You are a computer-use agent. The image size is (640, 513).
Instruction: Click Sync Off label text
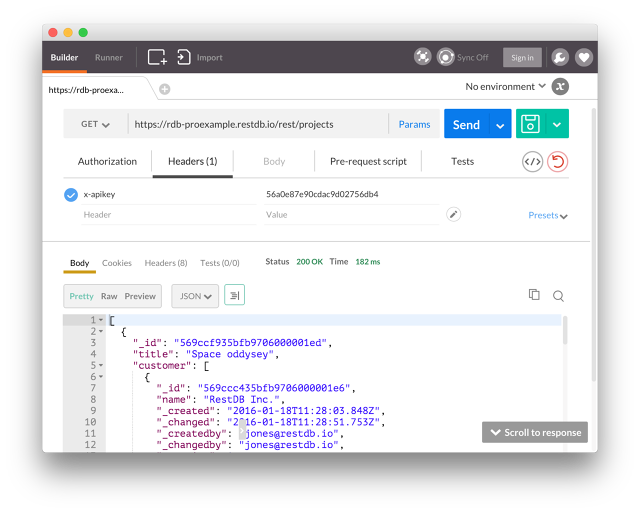(x=473, y=58)
